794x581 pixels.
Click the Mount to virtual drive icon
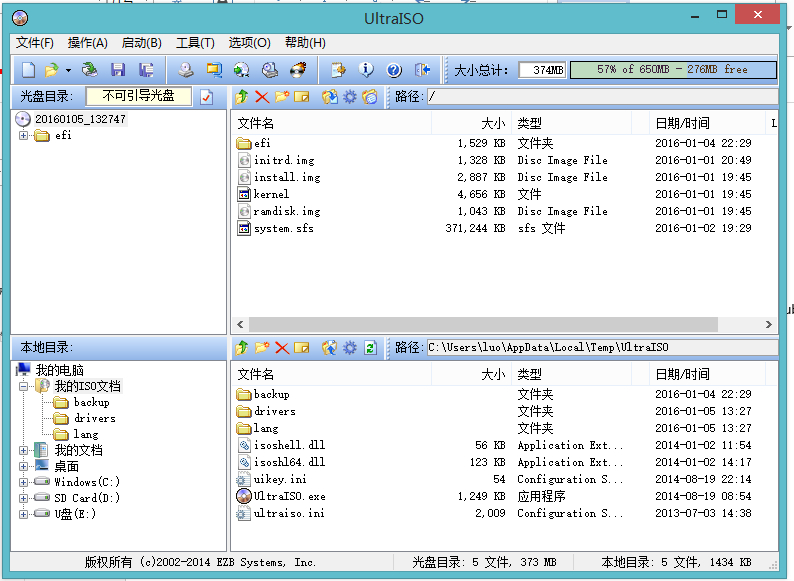tap(269, 70)
